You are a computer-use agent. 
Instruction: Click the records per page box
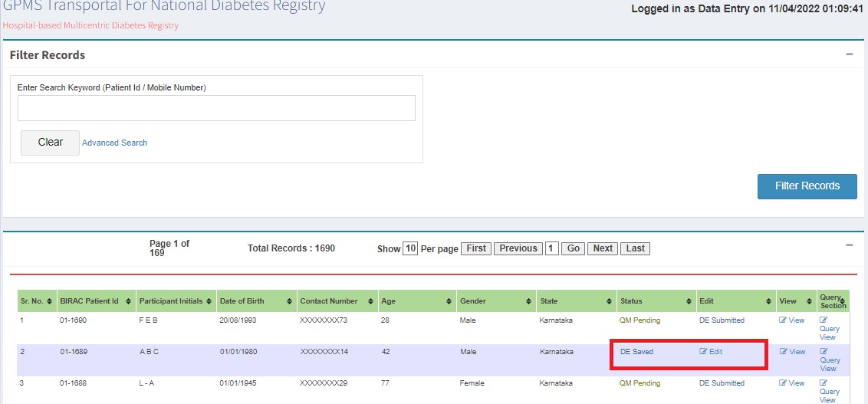coord(410,248)
